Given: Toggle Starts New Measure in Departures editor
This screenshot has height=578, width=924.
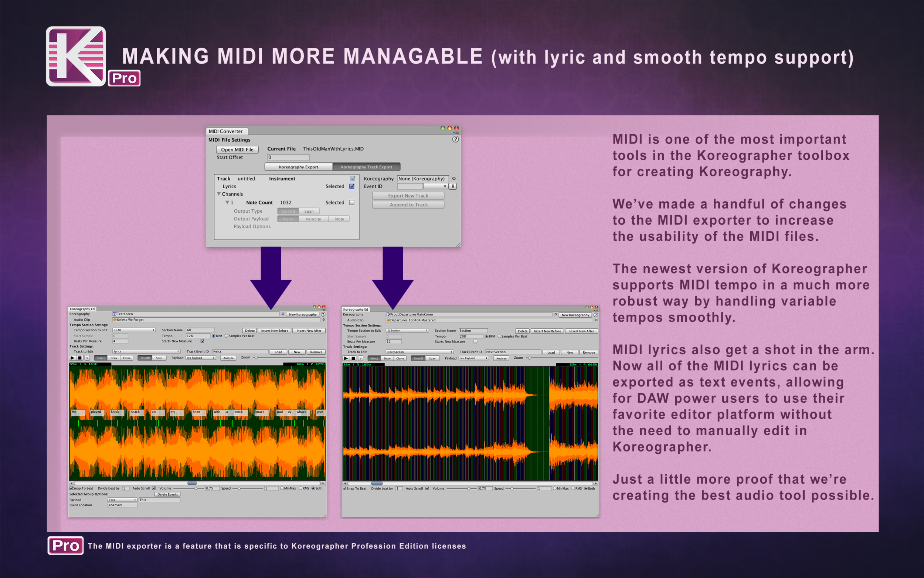Looking at the screenshot, I should [476, 341].
